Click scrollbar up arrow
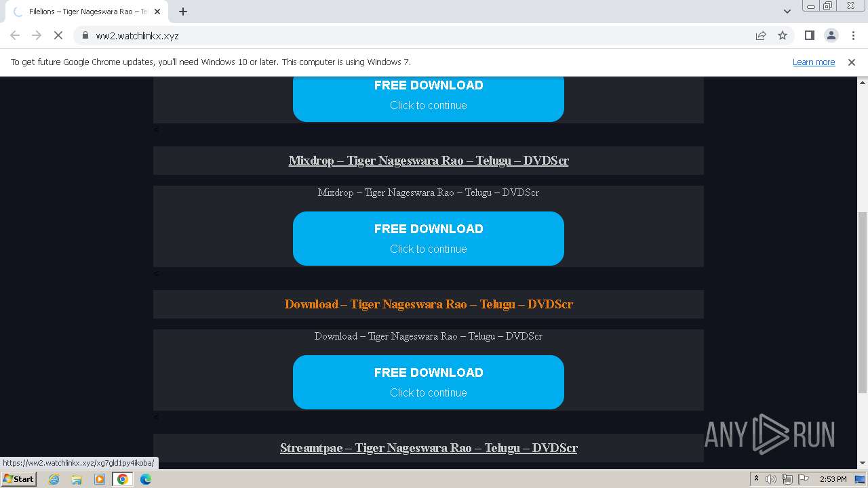This screenshot has height=488, width=868. [863, 81]
